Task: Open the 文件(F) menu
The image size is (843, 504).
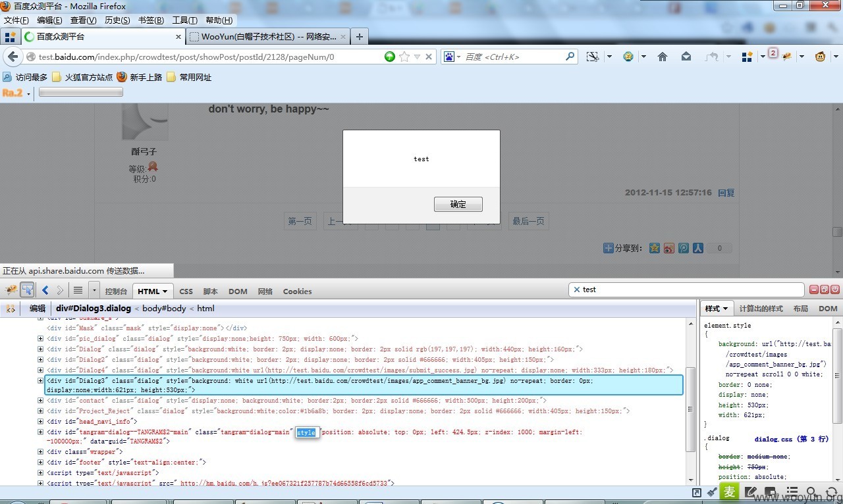Action: 16,20
